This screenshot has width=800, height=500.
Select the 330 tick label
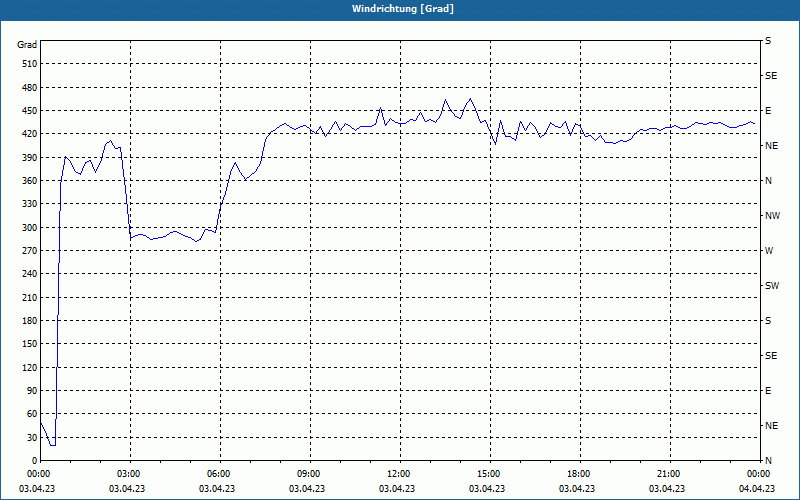(x=30, y=204)
